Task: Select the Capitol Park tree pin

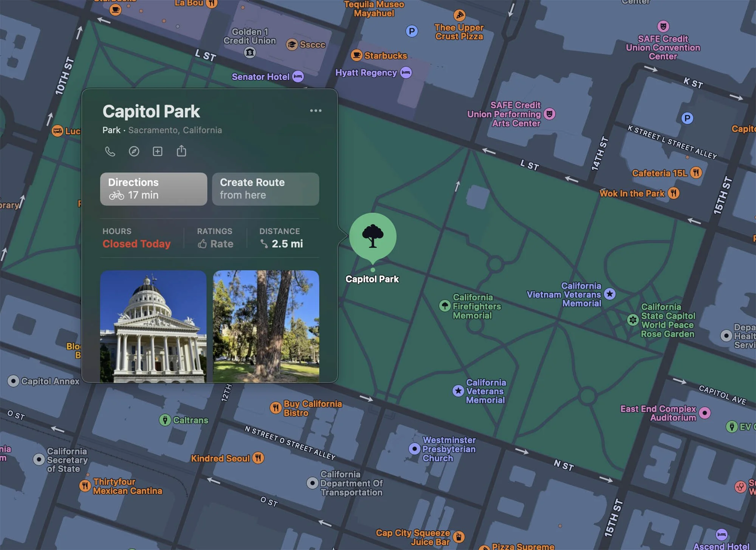Action: (x=373, y=237)
